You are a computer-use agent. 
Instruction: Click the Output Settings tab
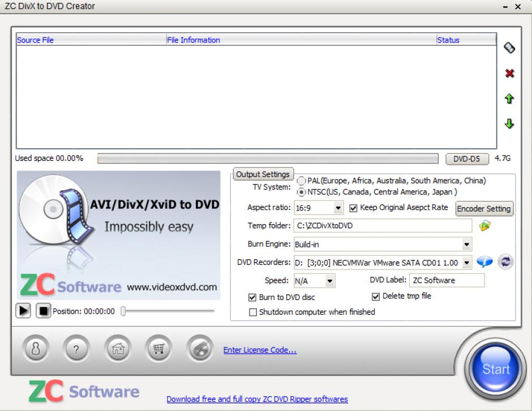(x=263, y=174)
